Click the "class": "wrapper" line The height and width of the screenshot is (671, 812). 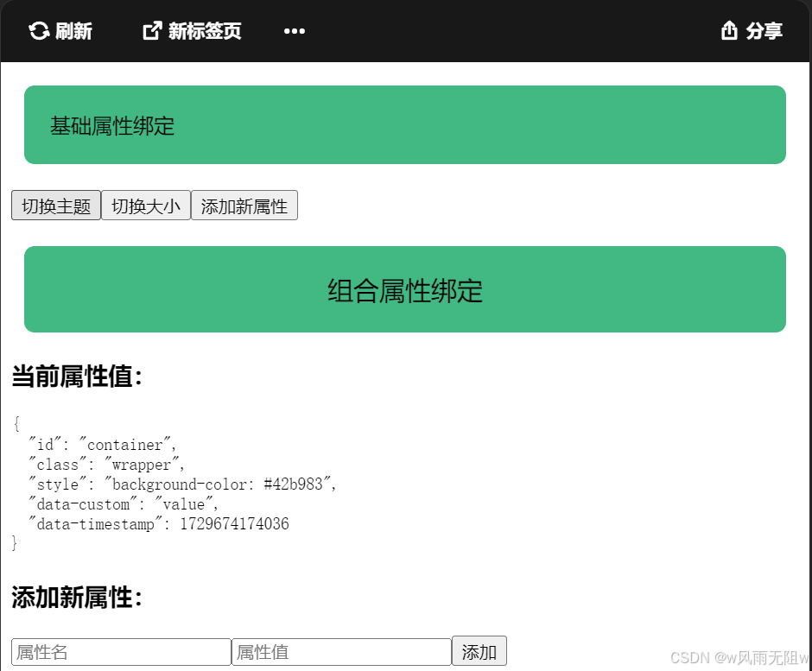coord(106,464)
